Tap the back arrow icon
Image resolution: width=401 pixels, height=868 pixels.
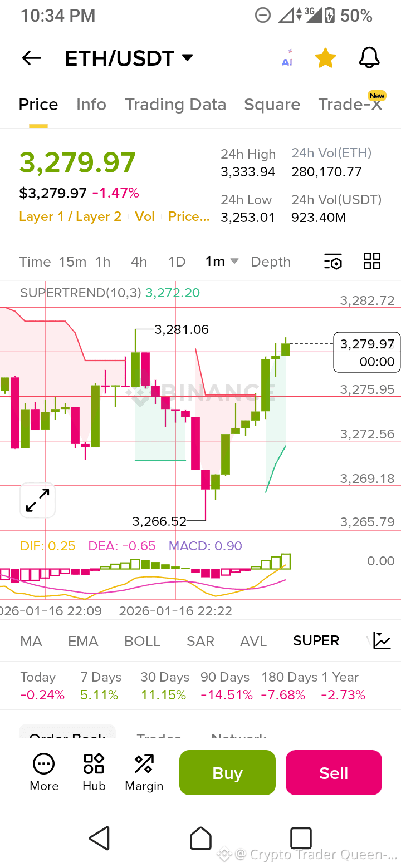point(32,58)
